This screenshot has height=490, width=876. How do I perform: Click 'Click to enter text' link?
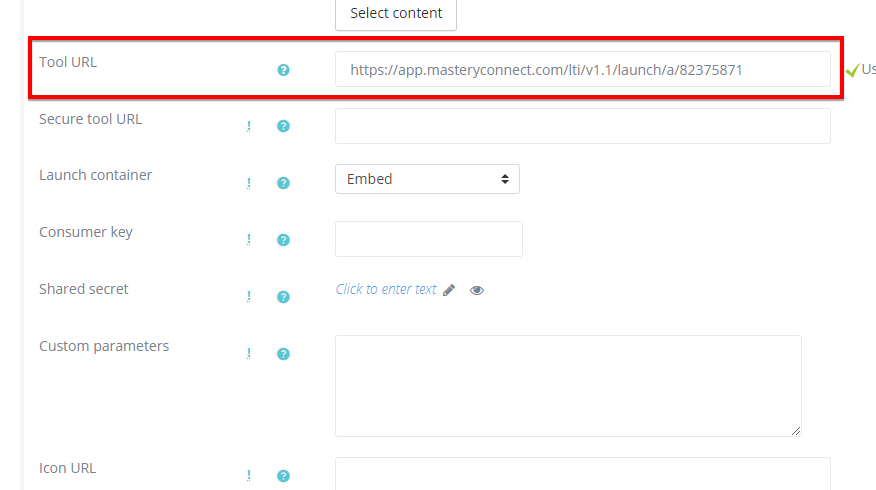[386, 289]
